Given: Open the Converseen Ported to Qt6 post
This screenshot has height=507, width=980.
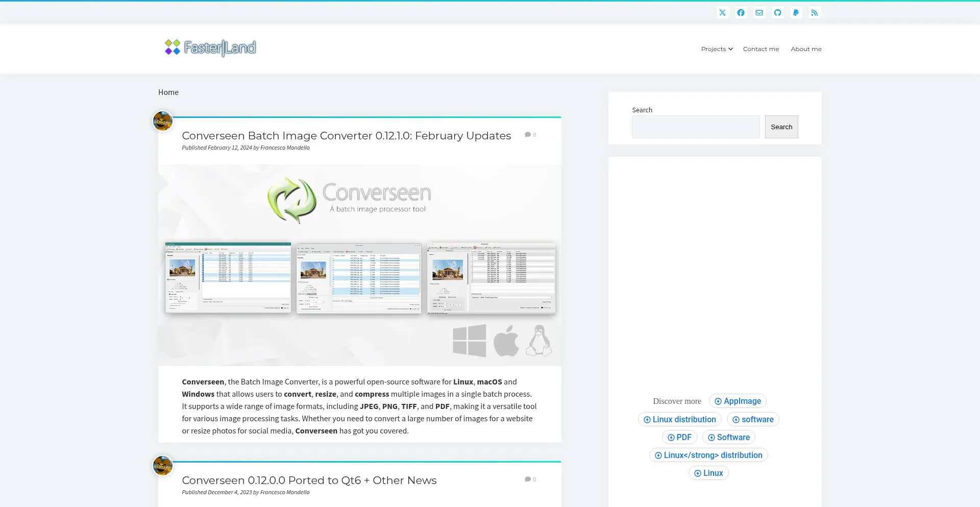Looking at the screenshot, I should [x=309, y=480].
